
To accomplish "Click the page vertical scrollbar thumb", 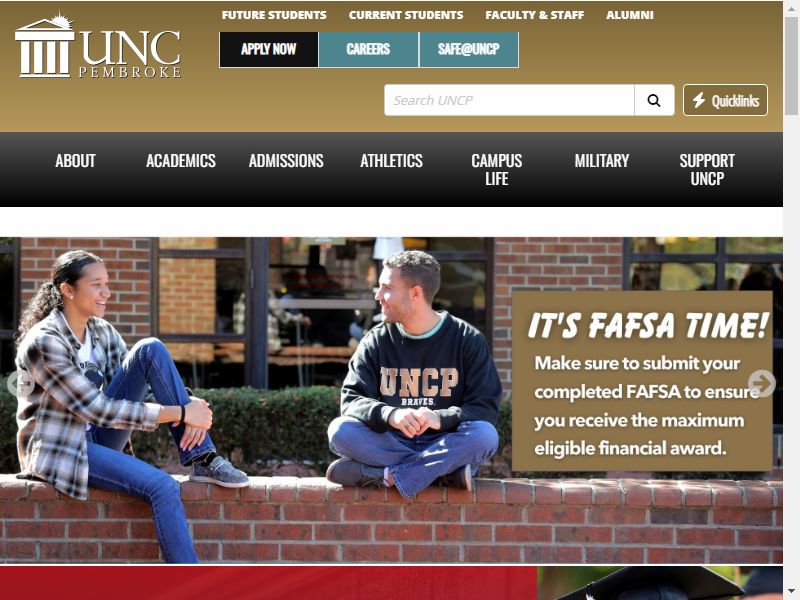I will tap(791, 65).
